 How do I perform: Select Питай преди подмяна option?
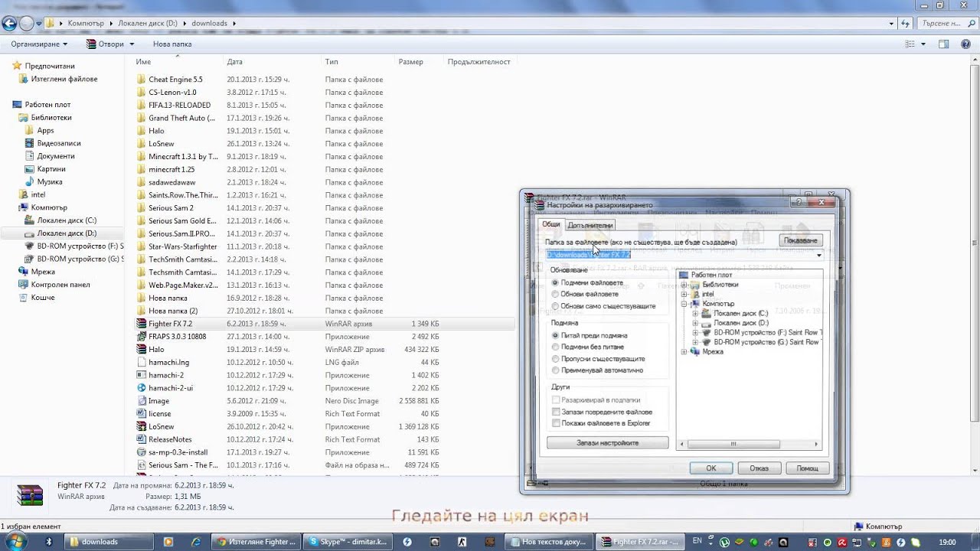coord(555,336)
